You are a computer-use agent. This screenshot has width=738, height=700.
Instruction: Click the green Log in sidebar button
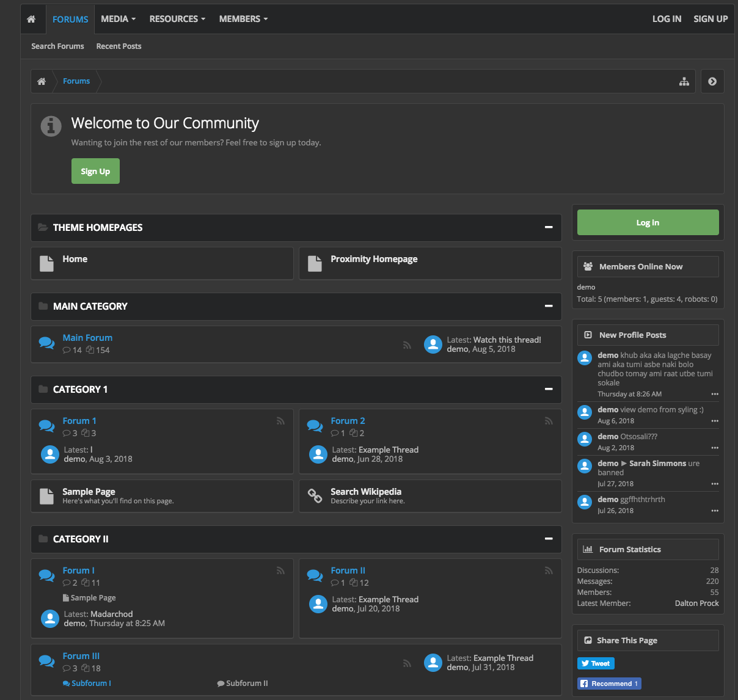click(648, 222)
